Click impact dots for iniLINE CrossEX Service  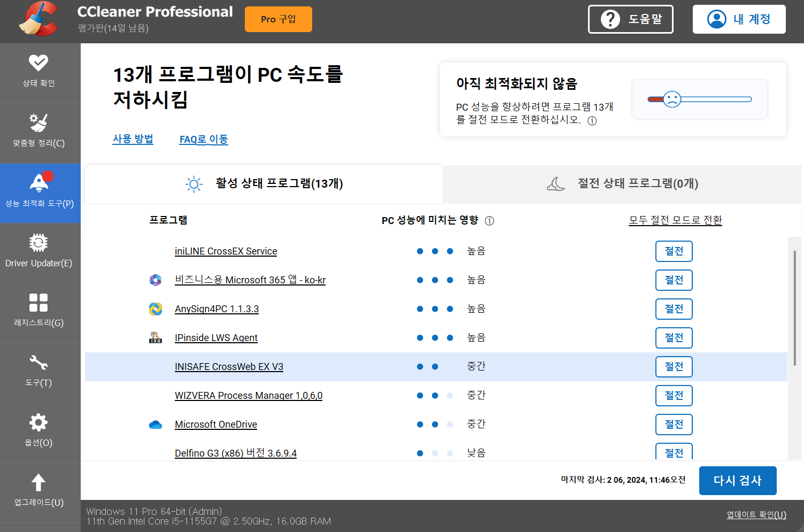click(435, 251)
